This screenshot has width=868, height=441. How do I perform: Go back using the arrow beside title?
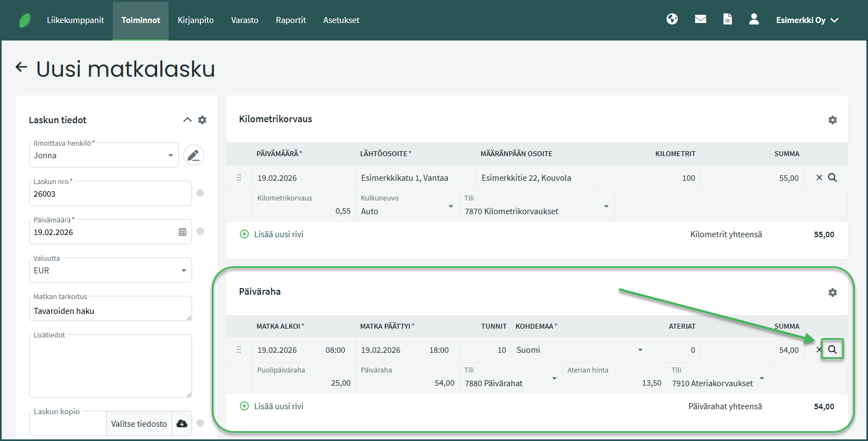(21, 67)
